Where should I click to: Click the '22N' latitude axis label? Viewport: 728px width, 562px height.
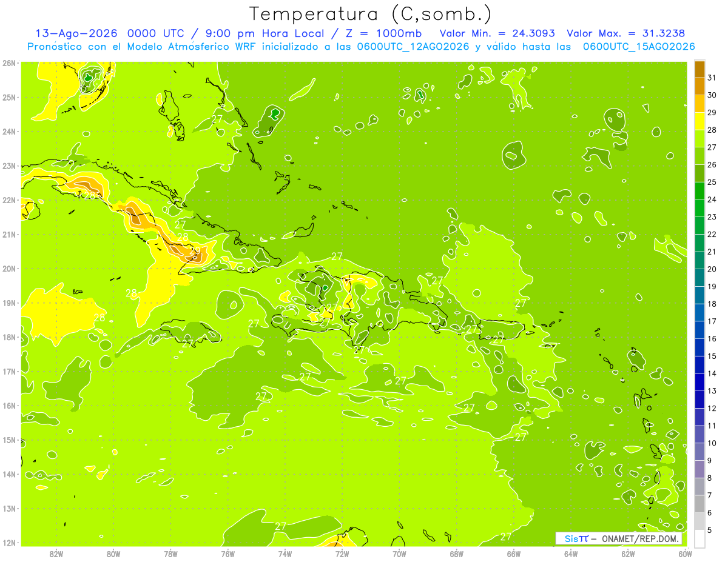coord(8,200)
